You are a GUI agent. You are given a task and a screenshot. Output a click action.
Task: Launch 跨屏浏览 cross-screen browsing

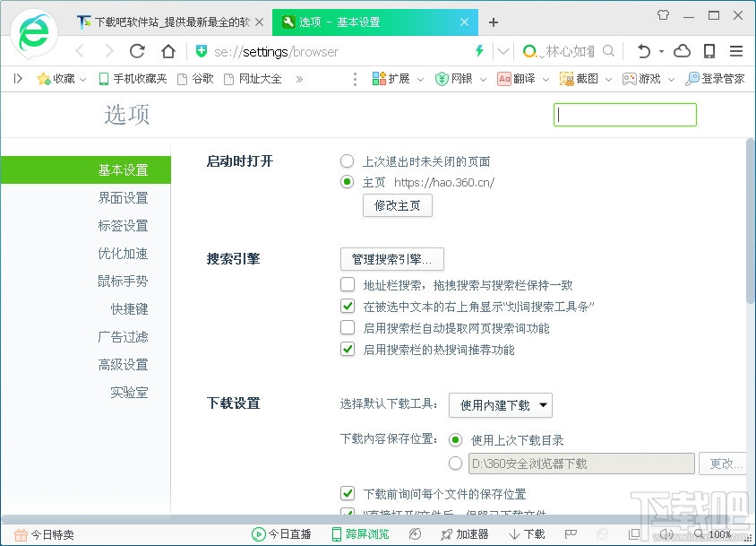(361, 533)
